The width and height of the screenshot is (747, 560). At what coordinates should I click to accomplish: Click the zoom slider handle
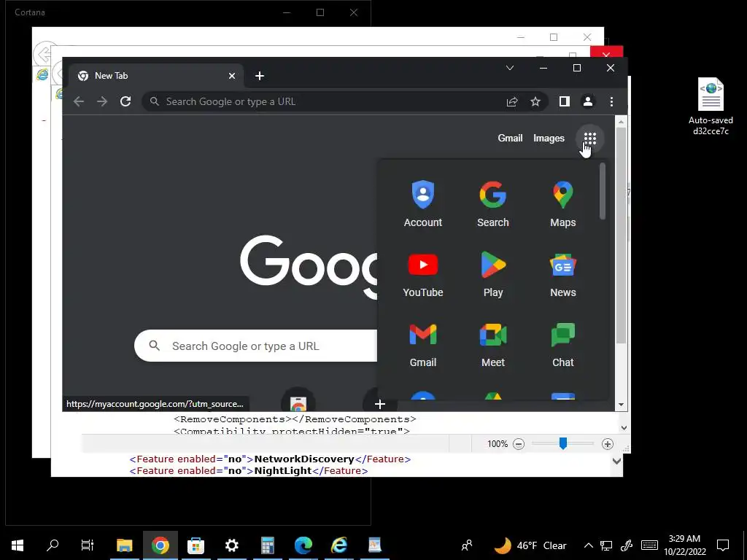click(x=563, y=444)
